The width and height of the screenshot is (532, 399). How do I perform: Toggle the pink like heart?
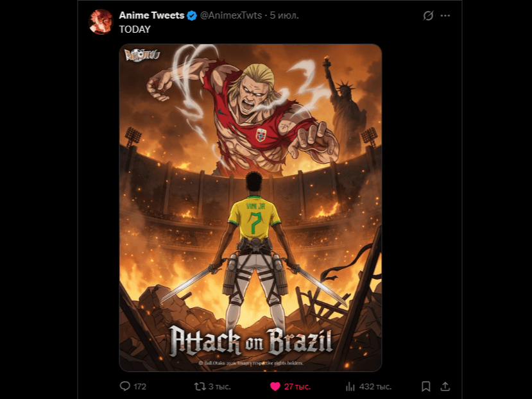(275, 386)
